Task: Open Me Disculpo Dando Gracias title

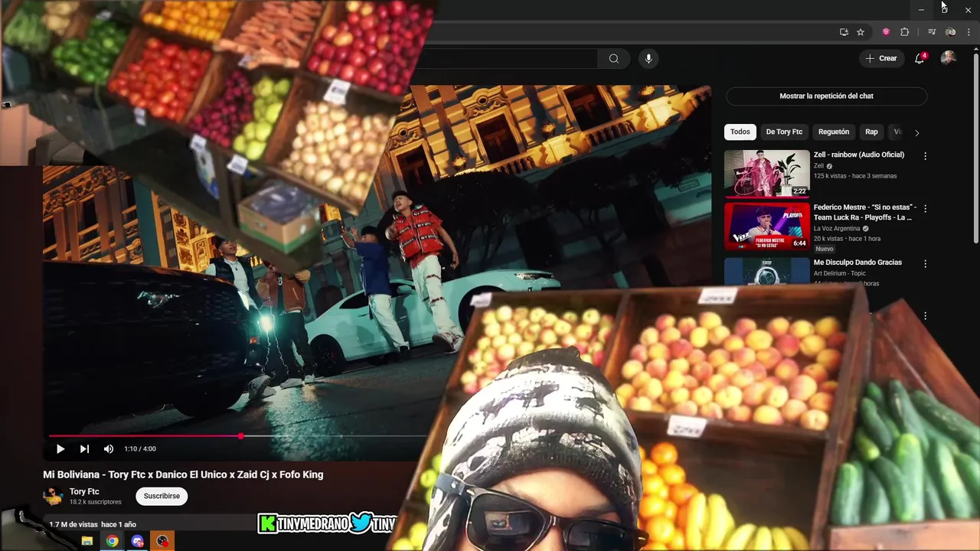Action: 857,262
